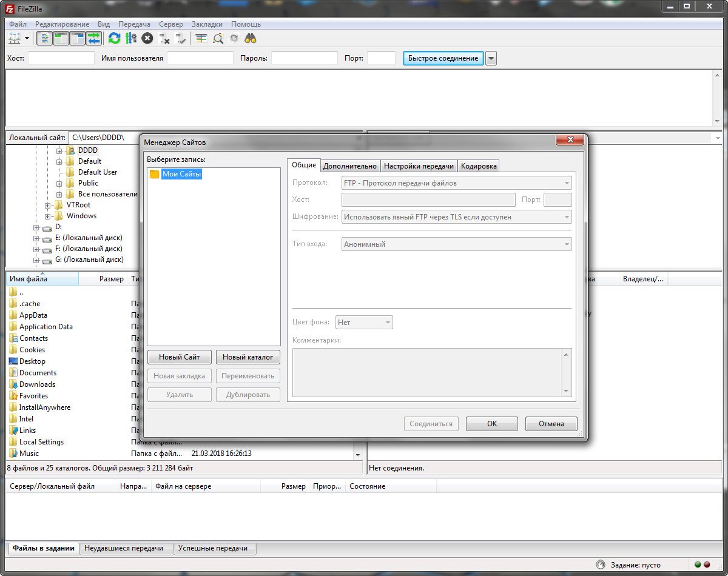Switch to the Кодировка tab
728x576 pixels.
(x=479, y=166)
